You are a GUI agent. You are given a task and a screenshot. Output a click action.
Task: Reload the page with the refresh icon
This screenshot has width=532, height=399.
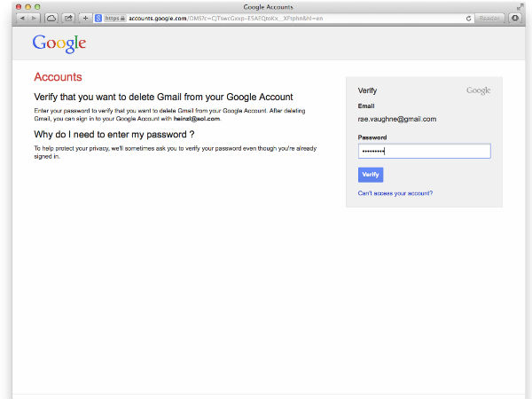[x=468, y=18]
